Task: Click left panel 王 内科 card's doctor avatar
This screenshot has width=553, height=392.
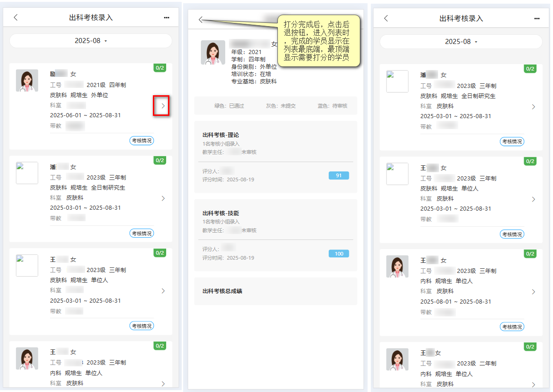Action: tap(27, 358)
